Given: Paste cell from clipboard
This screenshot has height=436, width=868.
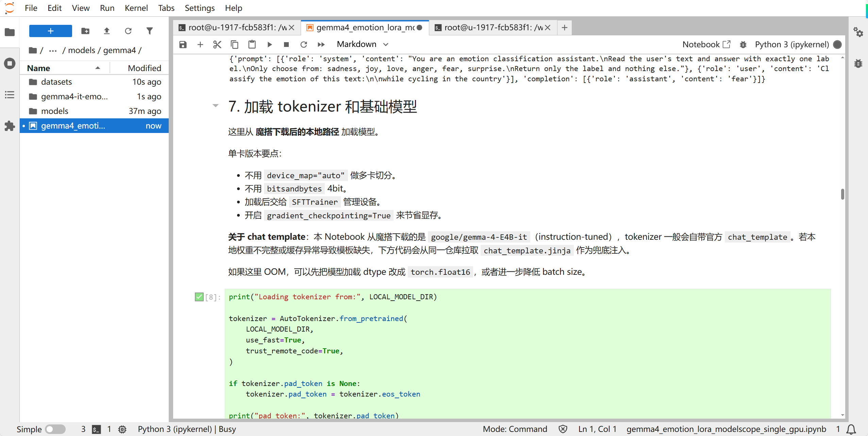Looking at the screenshot, I should click(252, 45).
